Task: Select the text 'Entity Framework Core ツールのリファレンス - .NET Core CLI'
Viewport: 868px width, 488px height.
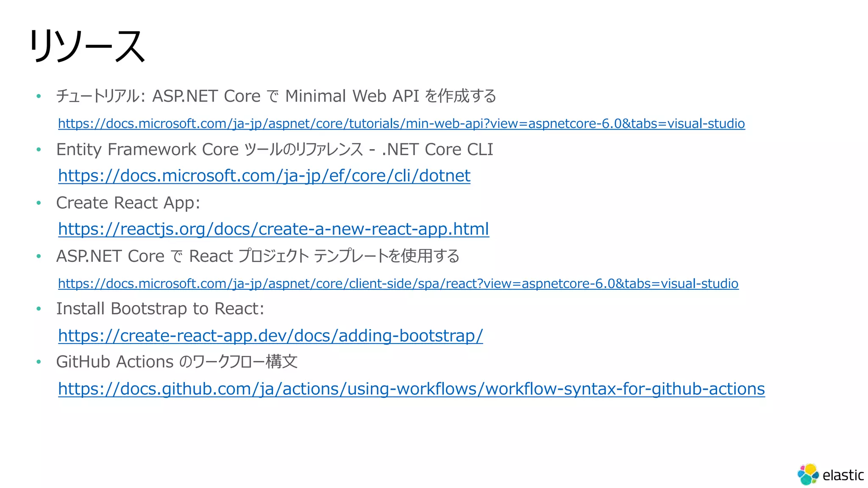Action: pyautogui.click(x=275, y=150)
